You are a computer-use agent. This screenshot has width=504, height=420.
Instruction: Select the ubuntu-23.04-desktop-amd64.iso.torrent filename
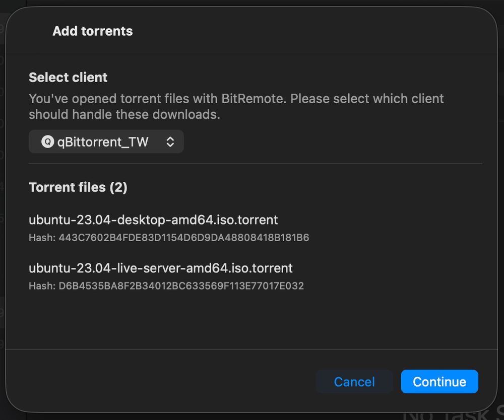click(153, 220)
